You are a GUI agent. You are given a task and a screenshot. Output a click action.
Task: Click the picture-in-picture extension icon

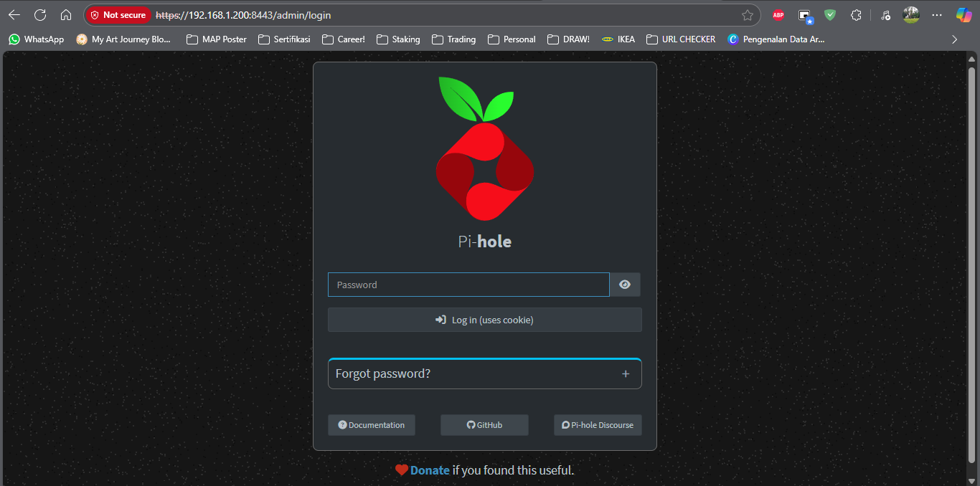(x=805, y=15)
